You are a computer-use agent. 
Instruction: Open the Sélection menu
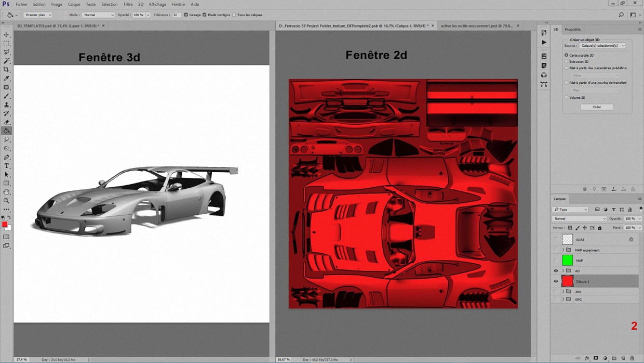[110, 4]
